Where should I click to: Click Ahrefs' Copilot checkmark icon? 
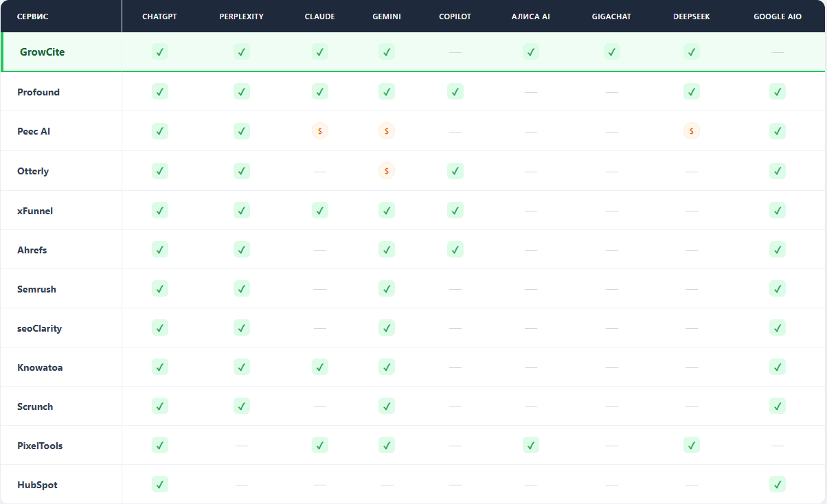[455, 249]
